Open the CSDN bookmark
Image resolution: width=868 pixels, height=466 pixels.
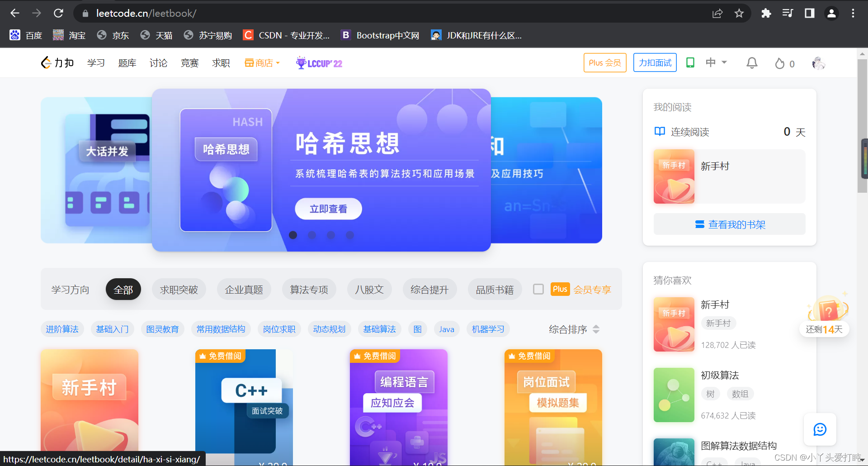pos(286,35)
